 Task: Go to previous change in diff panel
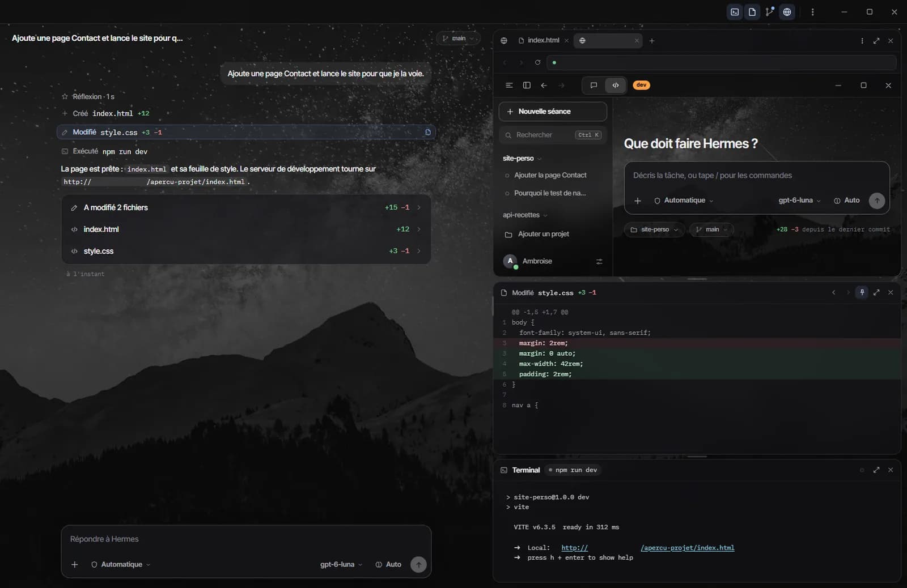tap(833, 292)
